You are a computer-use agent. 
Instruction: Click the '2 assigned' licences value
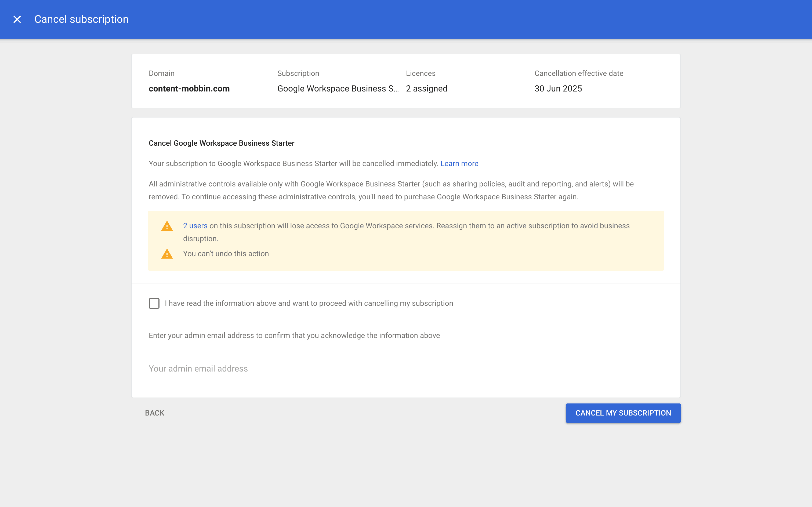(x=426, y=89)
